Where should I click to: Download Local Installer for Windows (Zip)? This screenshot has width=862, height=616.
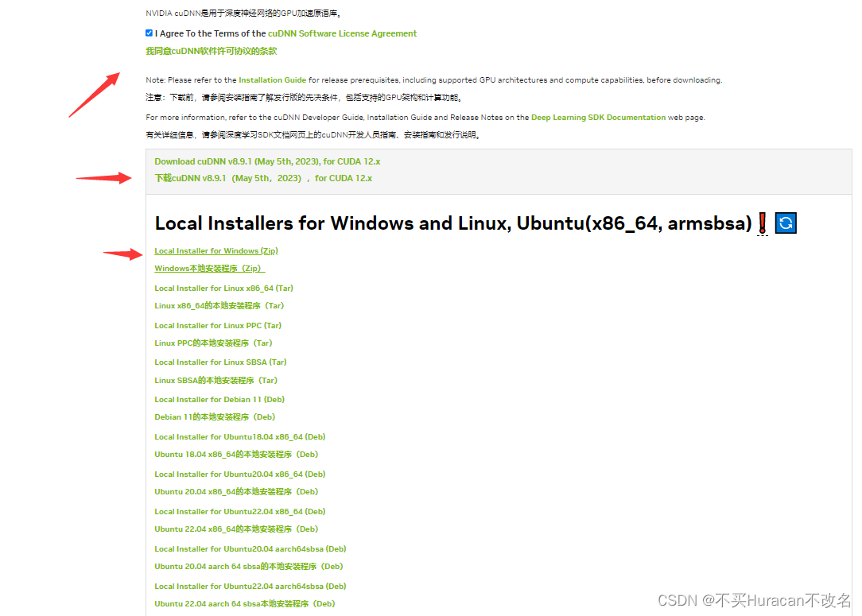[x=216, y=251]
